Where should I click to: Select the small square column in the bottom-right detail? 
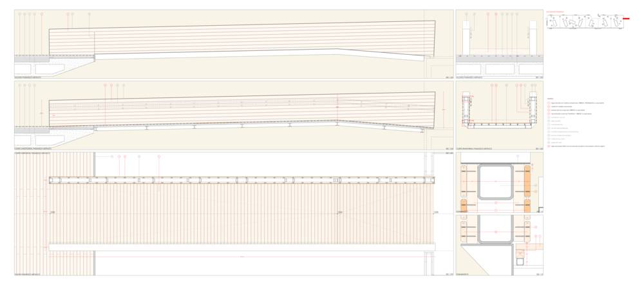519,261
